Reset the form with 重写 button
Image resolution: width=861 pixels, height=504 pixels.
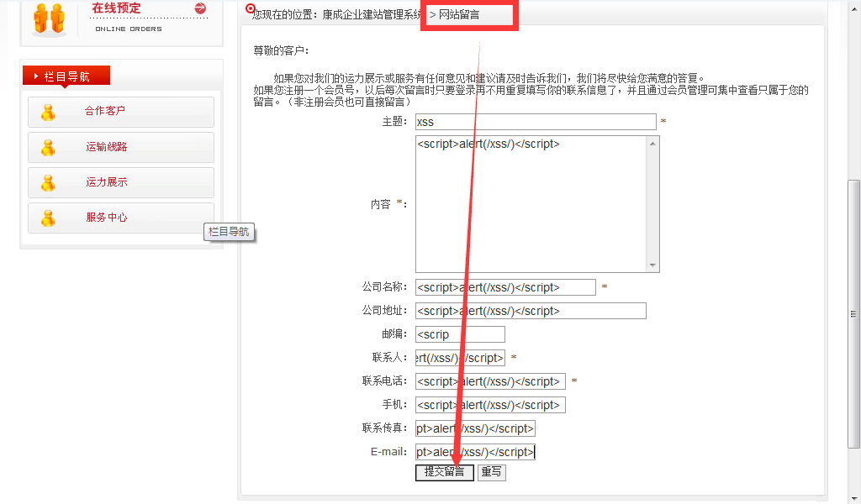[491, 472]
